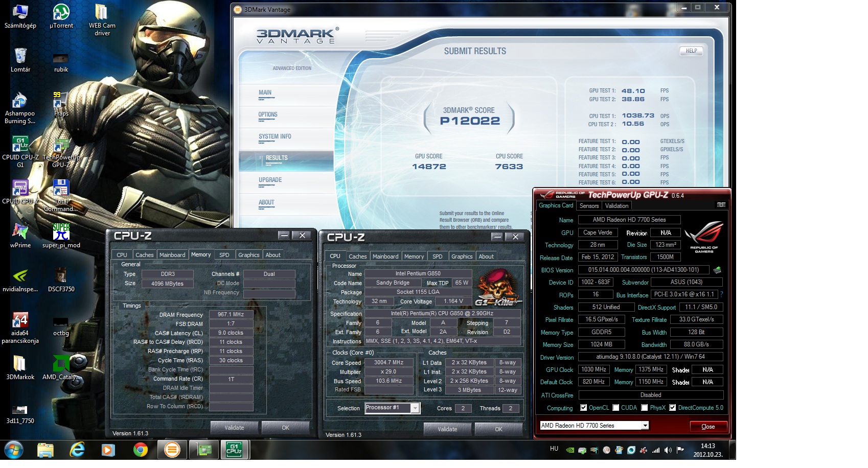Image resolution: width=868 pixels, height=468 pixels.
Task: Click the Driver Version value in GPU-Z
Action: tap(650, 357)
